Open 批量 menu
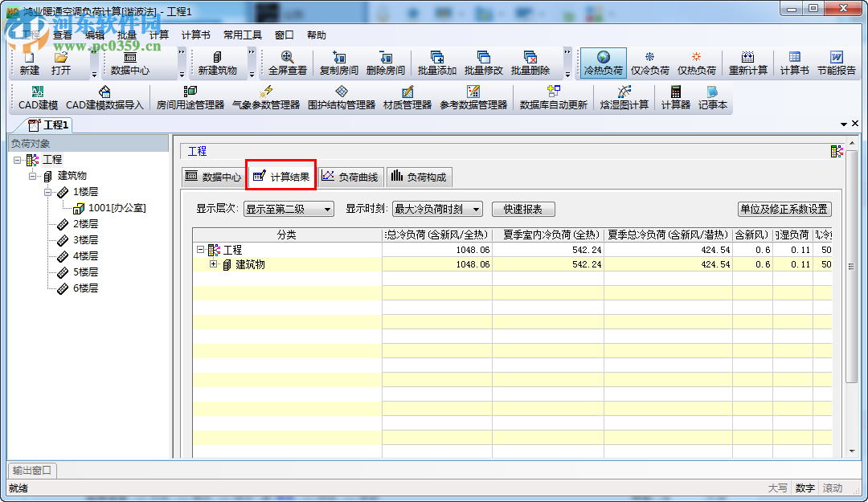Viewport: 868px width, 502px height. [x=127, y=35]
